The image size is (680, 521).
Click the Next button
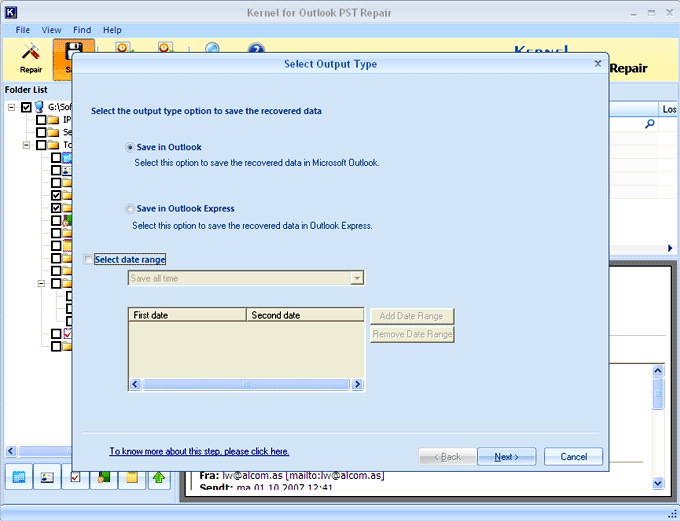click(x=507, y=457)
